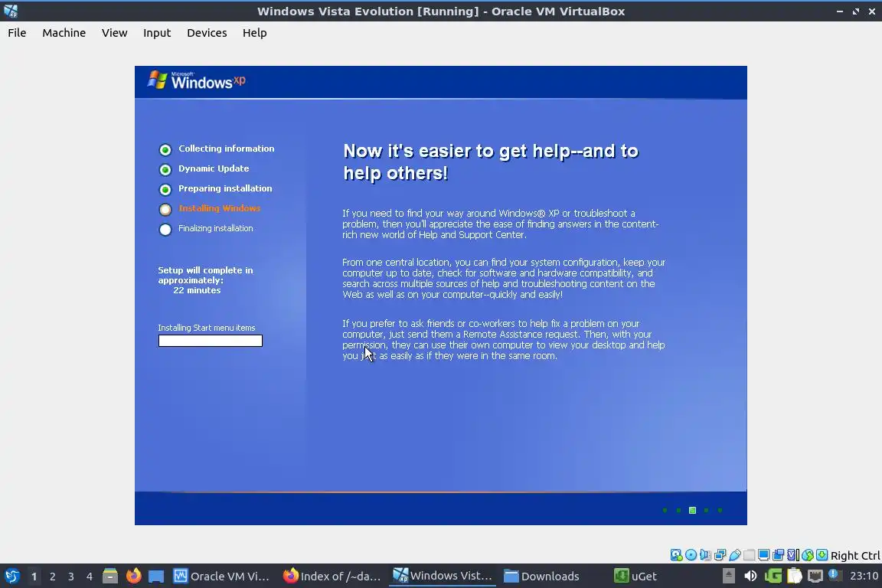Open the Help menu

tap(254, 33)
